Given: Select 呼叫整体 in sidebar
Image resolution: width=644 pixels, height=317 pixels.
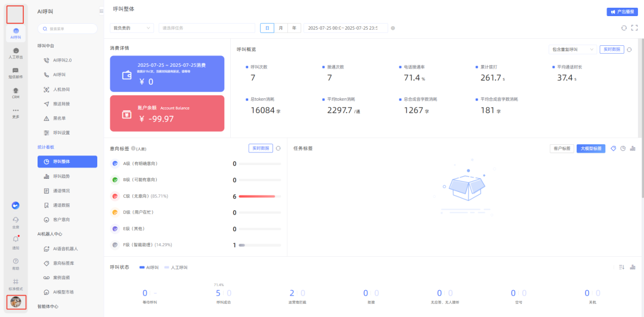Looking at the screenshot, I should point(67,162).
